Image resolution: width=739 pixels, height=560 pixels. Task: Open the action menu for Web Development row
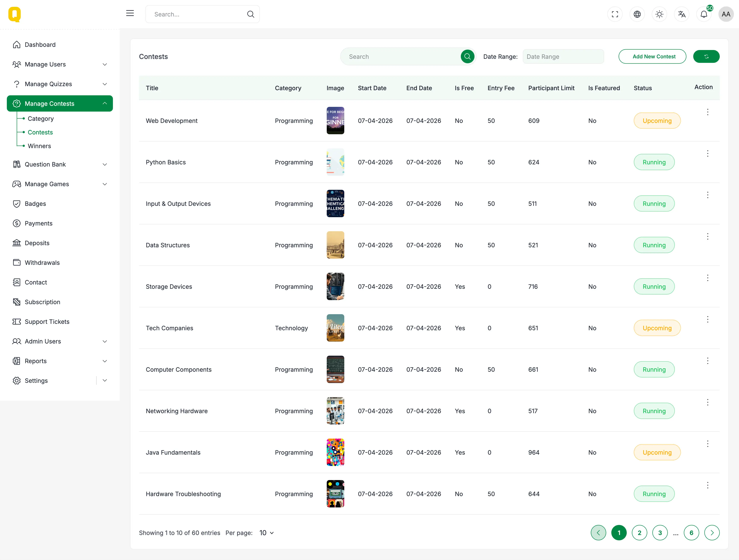click(707, 112)
